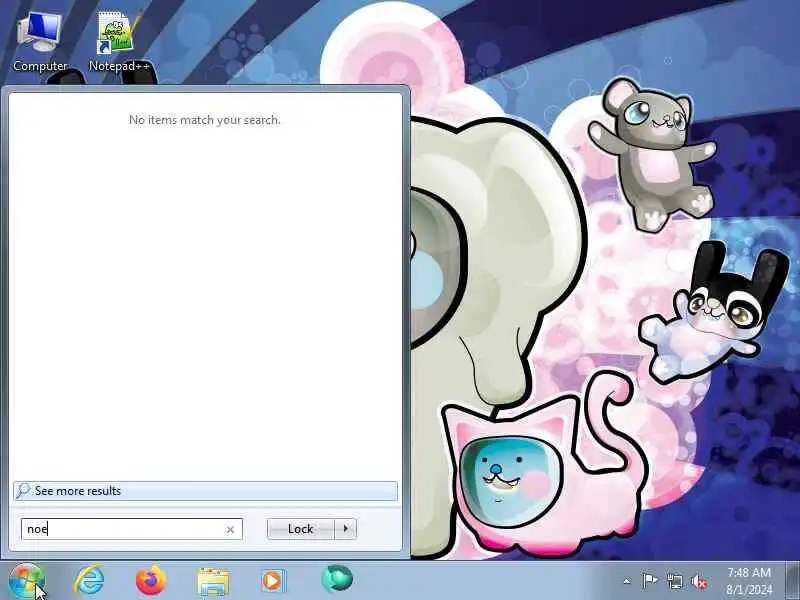Click the search field containing 'noe'
This screenshot has width=800, height=600.
[132, 529]
